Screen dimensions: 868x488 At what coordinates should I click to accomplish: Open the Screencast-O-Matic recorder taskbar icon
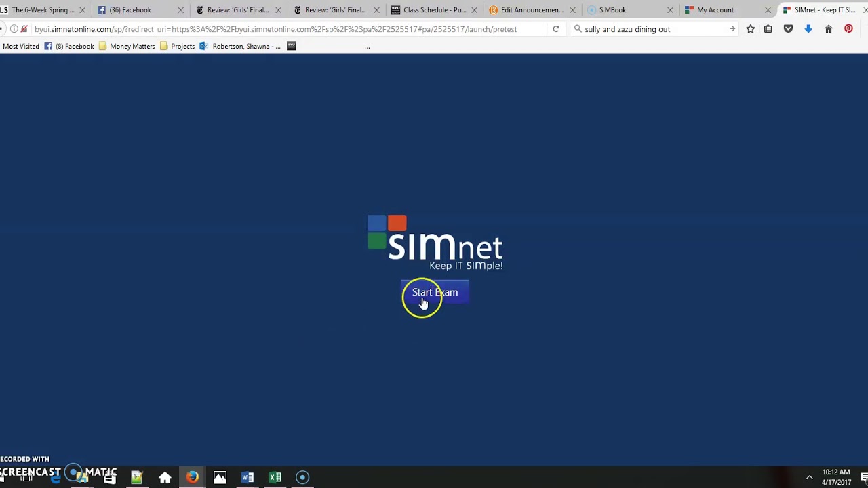pyautogui.click(x=302, y=477)
